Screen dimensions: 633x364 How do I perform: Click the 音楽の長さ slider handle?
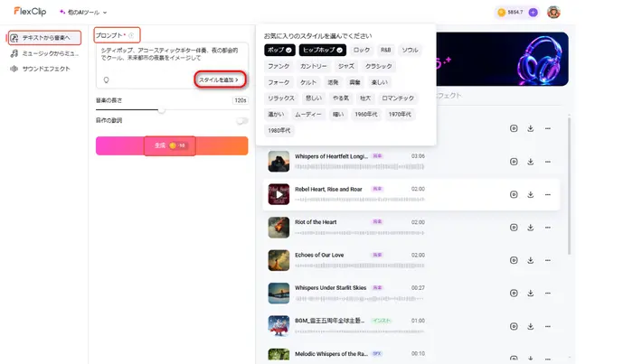(x=162, y=109)
